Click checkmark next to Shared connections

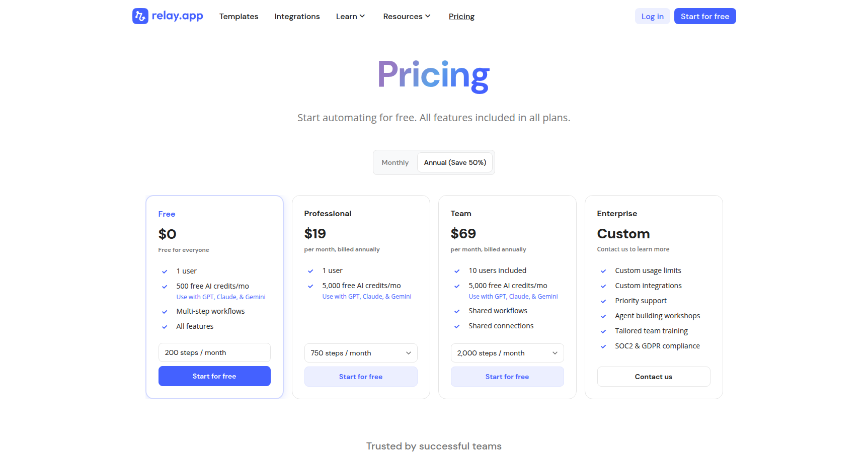[x=457, y=326]
